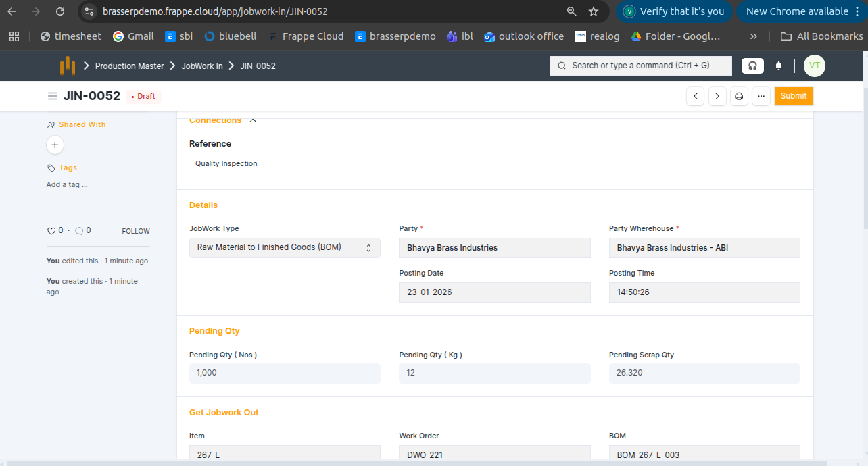
Task: Go to next document arrow
Action: point(717,97)
